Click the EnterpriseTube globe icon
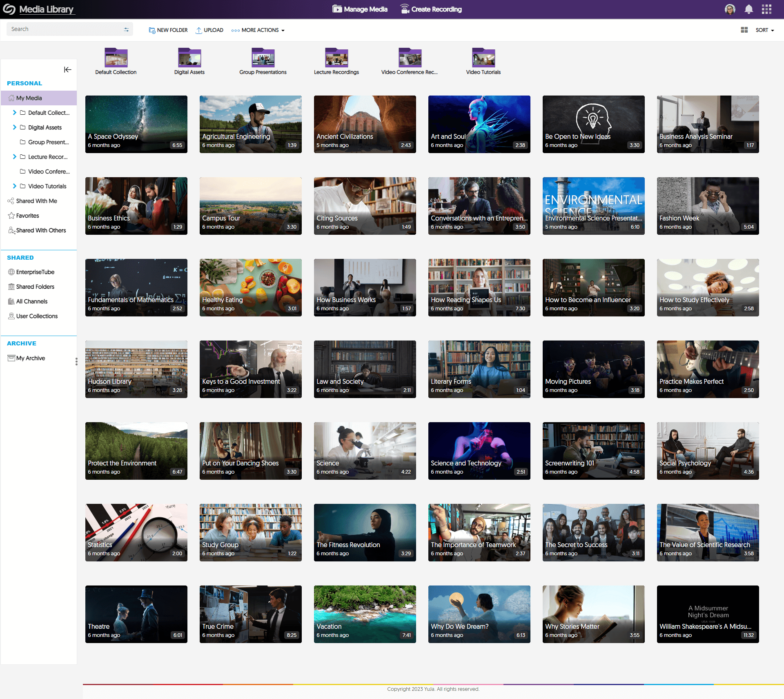Screen dimensions: 784x699 click(x=11, y=272)
